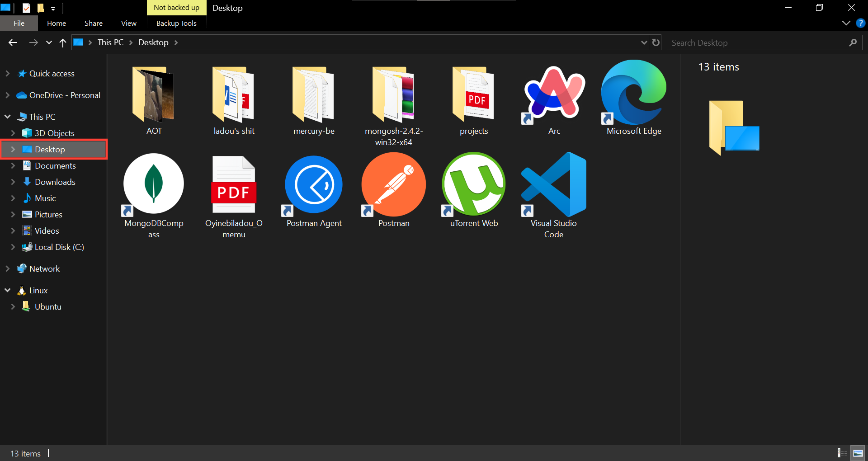The height and width of the screenshot is (461, 868).
Task: Click the Properties checkmark icon in title bar
Action: point(26,8)
